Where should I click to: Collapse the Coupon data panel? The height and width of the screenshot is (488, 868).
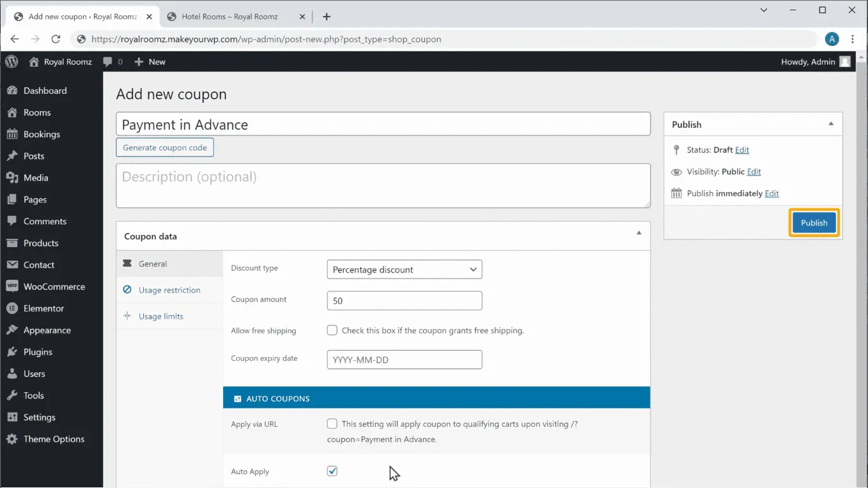(x=639, y=234)
